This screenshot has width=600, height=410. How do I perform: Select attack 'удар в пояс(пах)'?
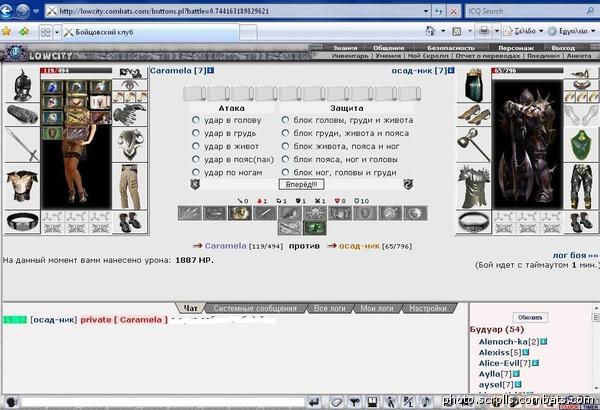pos(196,159)
